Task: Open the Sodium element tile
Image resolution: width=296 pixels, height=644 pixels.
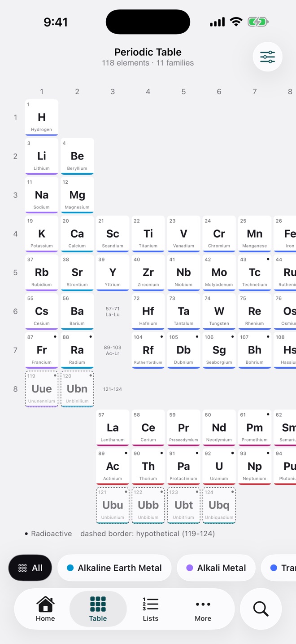Action: coord(42,195)
